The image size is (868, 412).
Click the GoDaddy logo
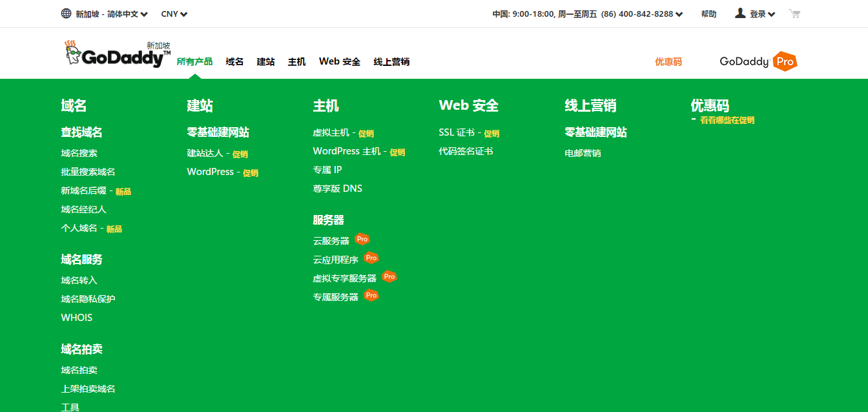coord(118,54)
